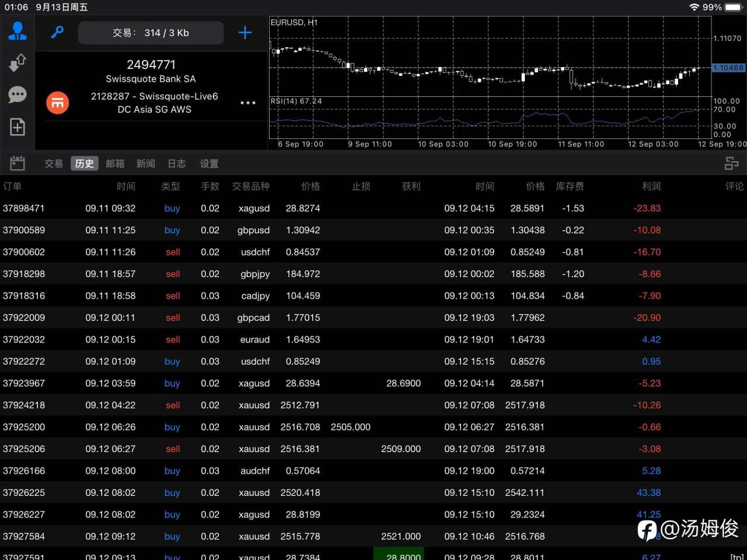Open the chat bubble messages icon
This screenshot has height=560, width=747.
(18, 94)
